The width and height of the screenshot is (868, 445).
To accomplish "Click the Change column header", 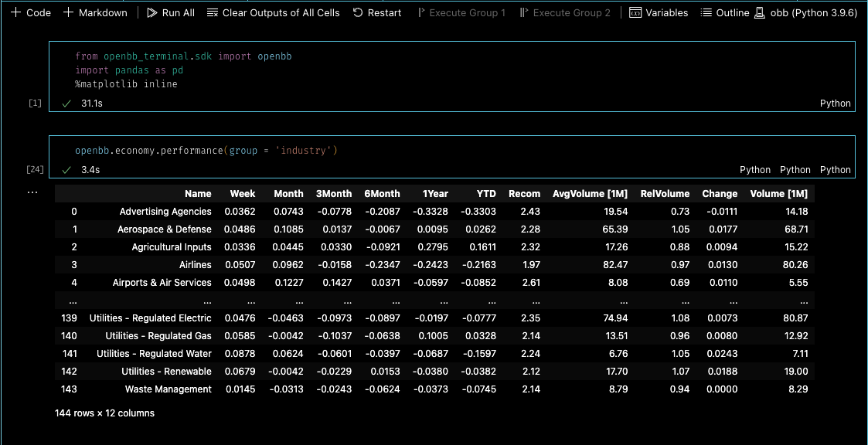I will coord(720,194).
